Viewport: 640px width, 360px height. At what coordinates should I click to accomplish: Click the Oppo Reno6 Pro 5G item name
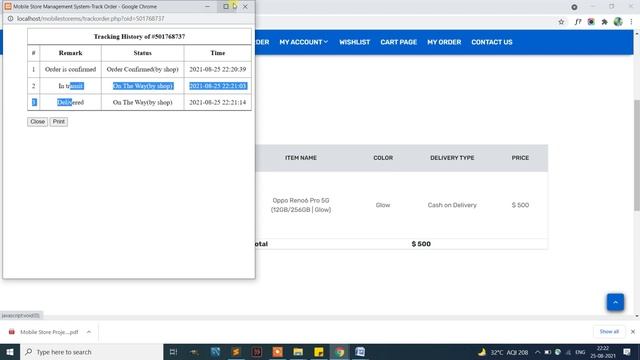coord(301,205)
